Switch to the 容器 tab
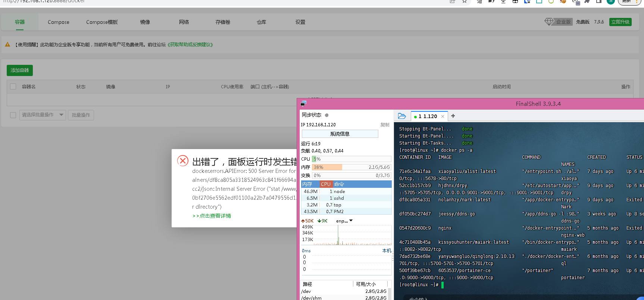The image size is (644, 300). (20, 22)
